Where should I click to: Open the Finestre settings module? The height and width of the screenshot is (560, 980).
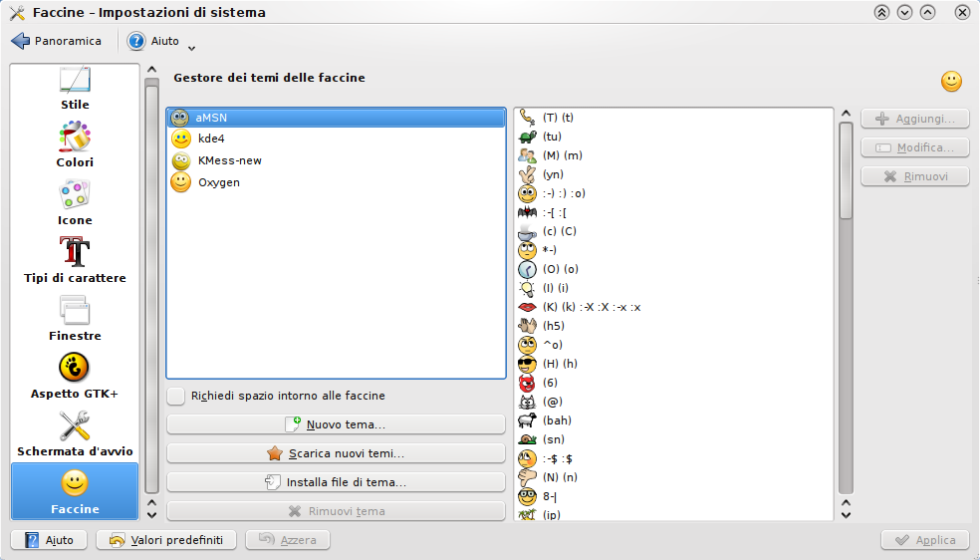coord(75,319)
